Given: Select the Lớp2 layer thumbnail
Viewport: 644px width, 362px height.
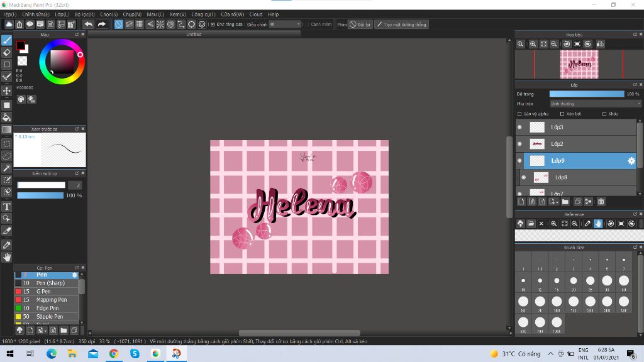Looking at the screenshot, I should 537,144.
